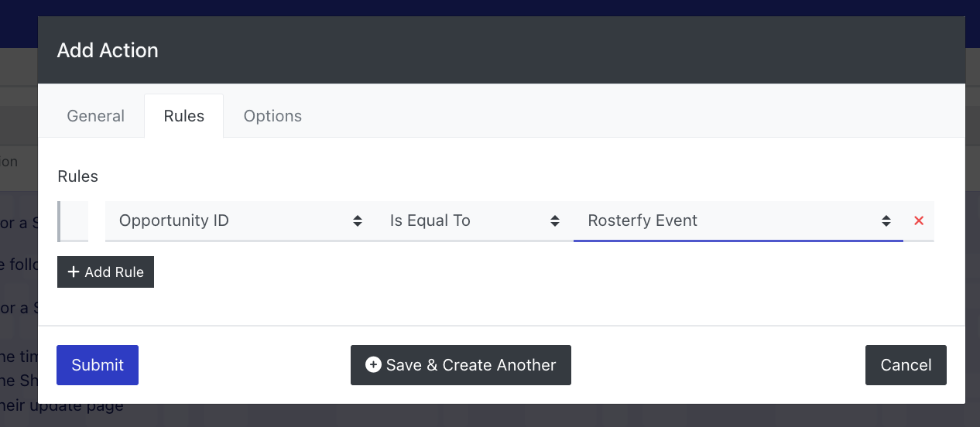Select the Rules tab

(x=184, y=116)
